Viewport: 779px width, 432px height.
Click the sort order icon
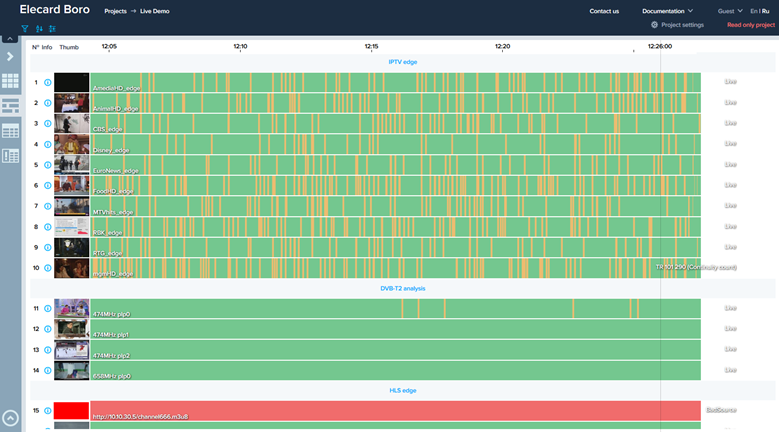(39, 29)
